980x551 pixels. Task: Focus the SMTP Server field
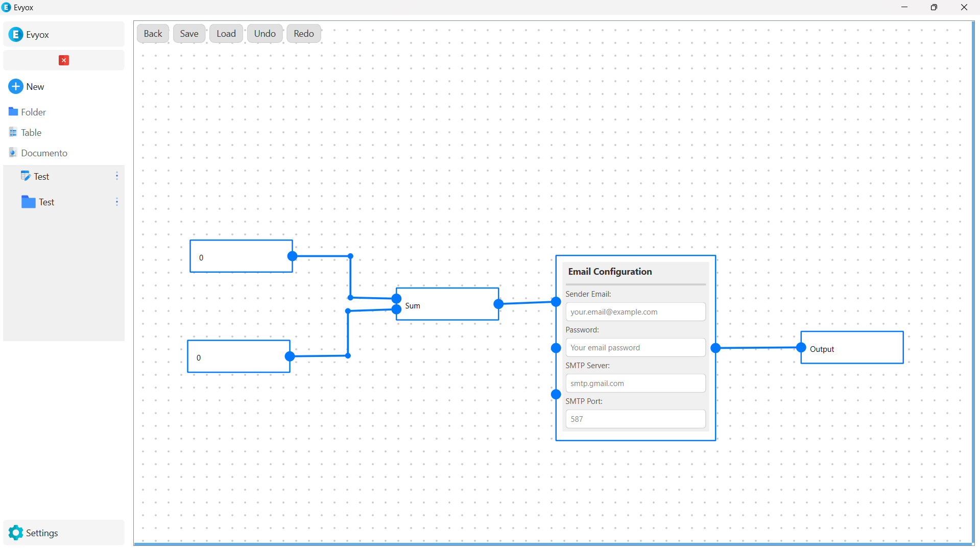pos(635,383)
